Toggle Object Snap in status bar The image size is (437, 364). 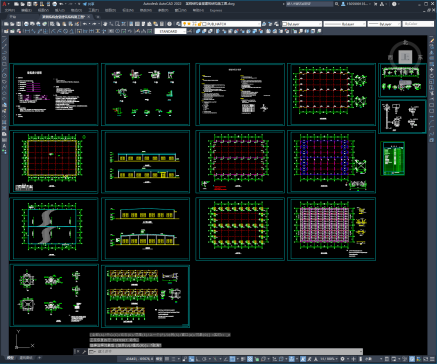232,359
